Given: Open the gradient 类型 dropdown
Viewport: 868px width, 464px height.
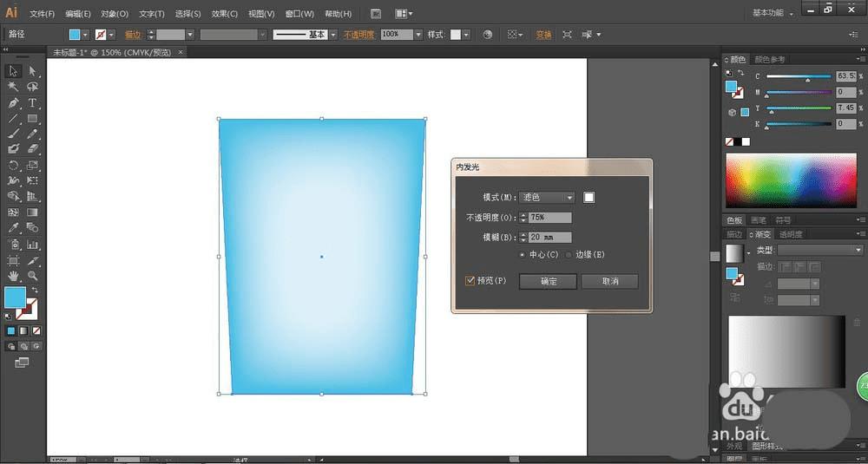Looking at the screenshot, I should (x=819, y=250).
